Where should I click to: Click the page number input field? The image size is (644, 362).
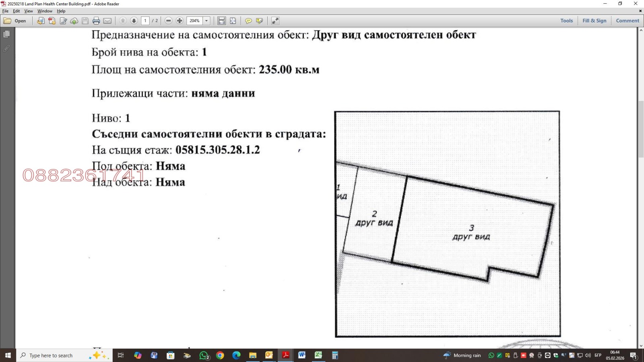click(145, 21)
